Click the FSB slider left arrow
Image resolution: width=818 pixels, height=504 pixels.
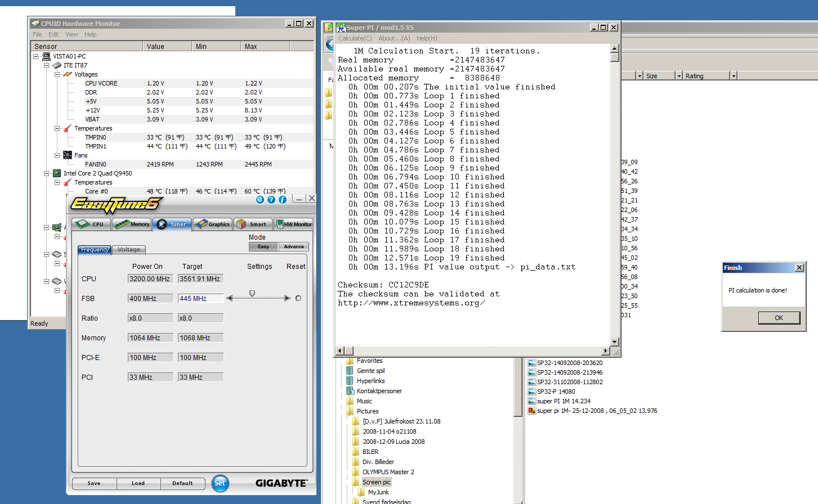tap(229, 298)
